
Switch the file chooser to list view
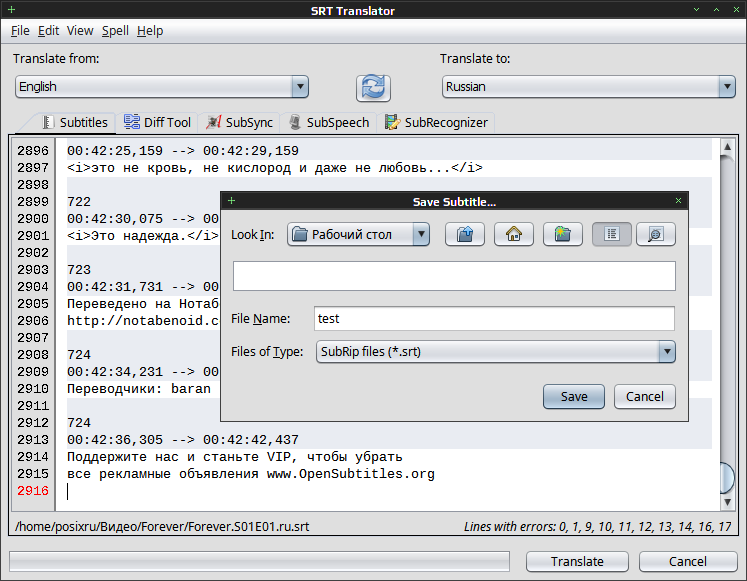click(x=612, y=234)
